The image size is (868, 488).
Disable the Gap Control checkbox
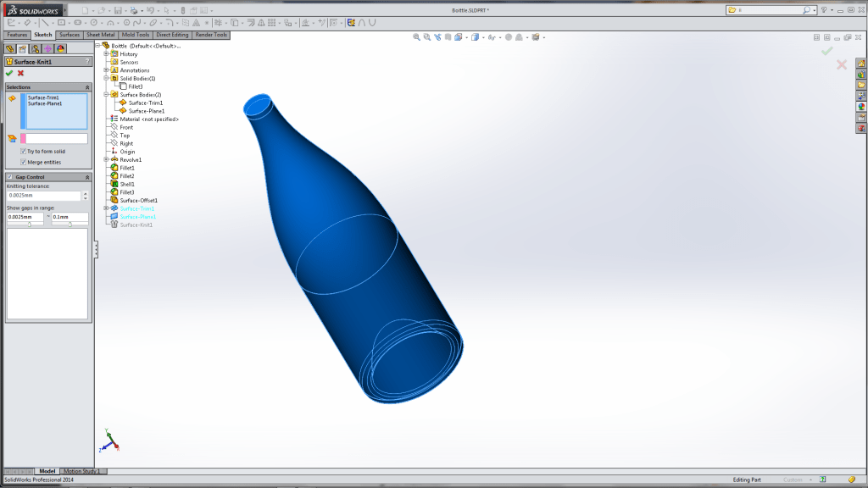(10, 177)
